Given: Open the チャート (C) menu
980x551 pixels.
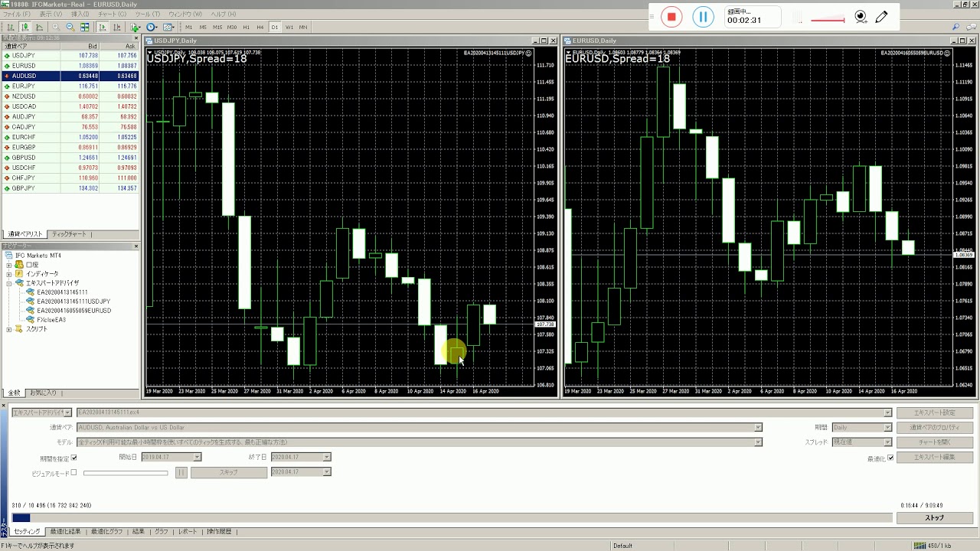Looking at the screenshot, I should 113,15.
